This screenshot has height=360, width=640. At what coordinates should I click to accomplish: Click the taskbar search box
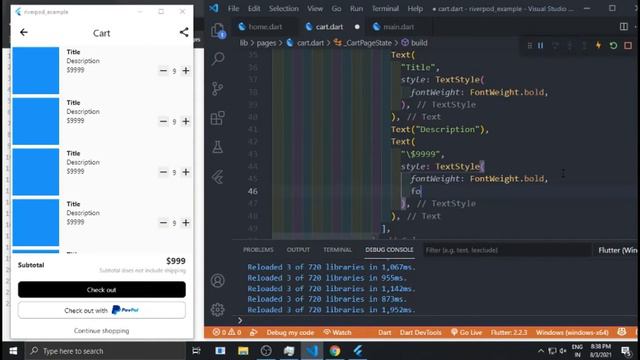106,351
